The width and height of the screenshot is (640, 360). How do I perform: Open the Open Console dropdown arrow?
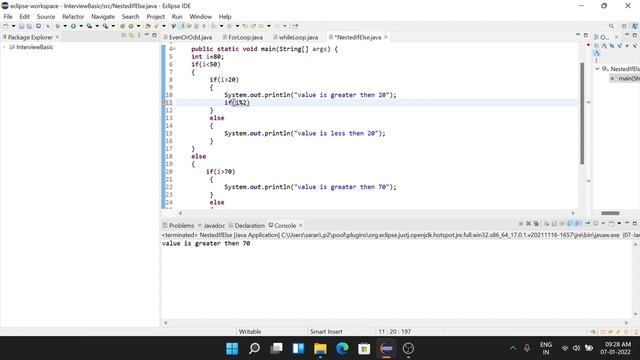(619, 224)
